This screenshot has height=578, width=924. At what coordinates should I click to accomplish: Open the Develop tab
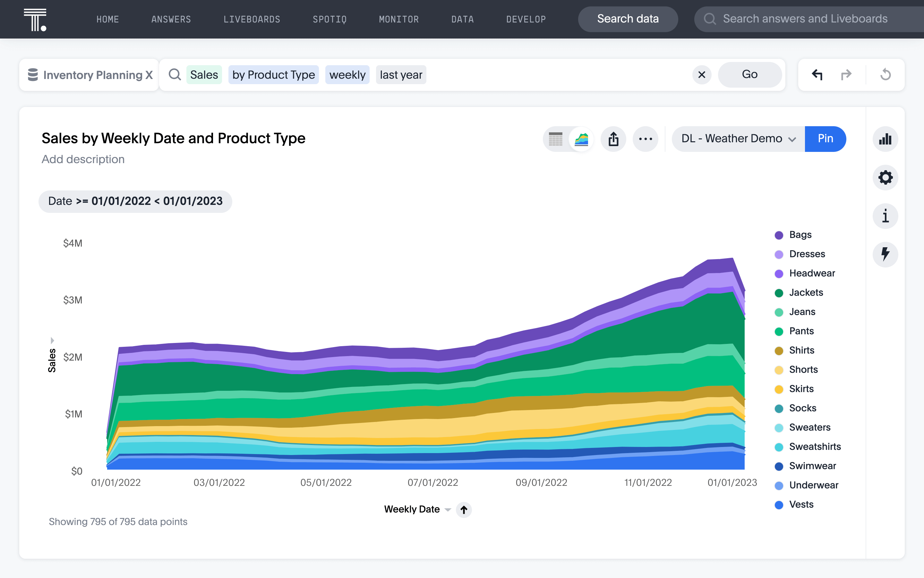tap(526, 19)
